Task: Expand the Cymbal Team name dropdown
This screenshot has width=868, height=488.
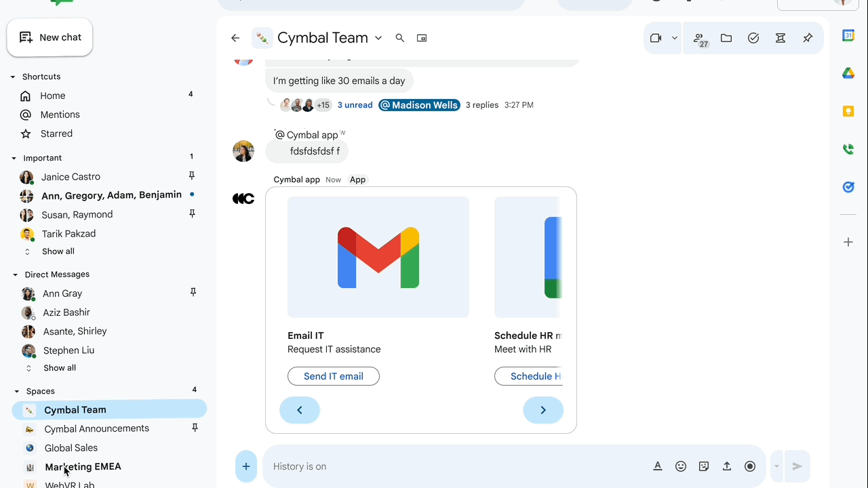Action: click(x=378, y=39)
